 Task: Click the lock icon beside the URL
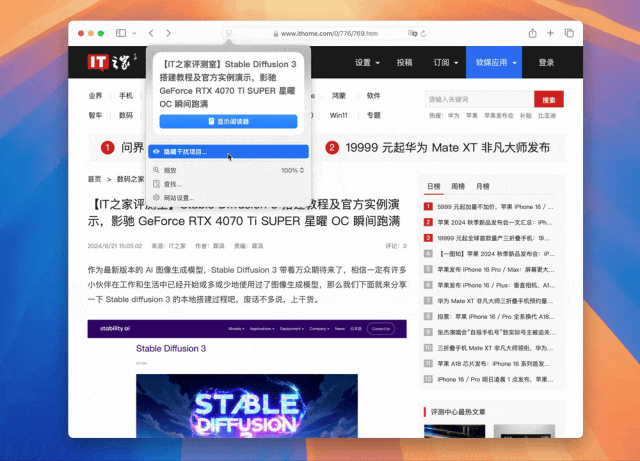tap(276, 33)
